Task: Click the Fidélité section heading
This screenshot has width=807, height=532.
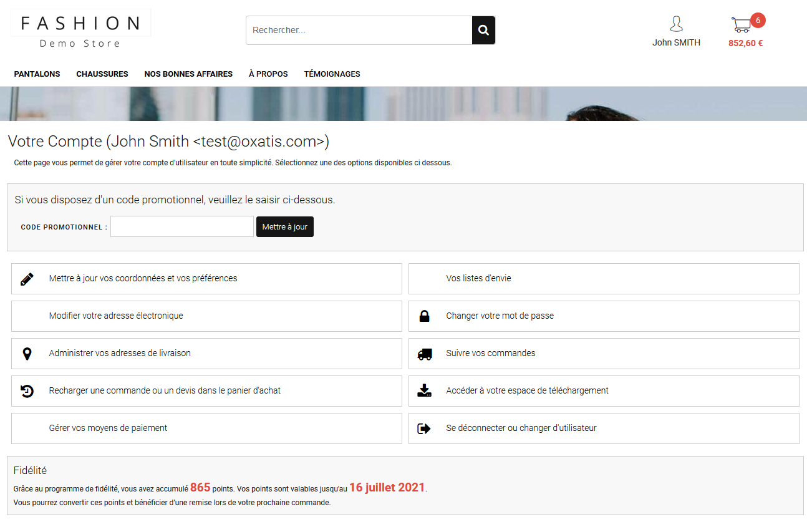Action: [x=30, y=471]
